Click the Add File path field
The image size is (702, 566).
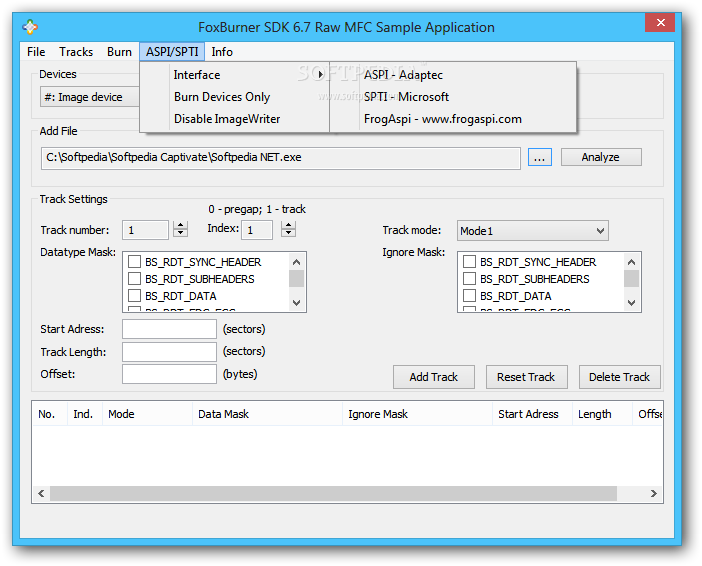[x=281, y=158]
